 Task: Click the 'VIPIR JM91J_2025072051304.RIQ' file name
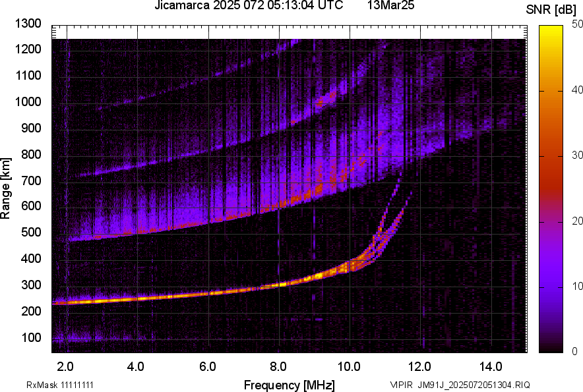click(x=460, y=385)
